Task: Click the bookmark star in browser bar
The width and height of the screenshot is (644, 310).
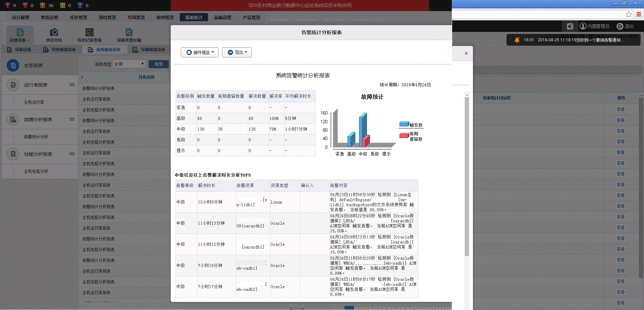Action: coord(628,14)
